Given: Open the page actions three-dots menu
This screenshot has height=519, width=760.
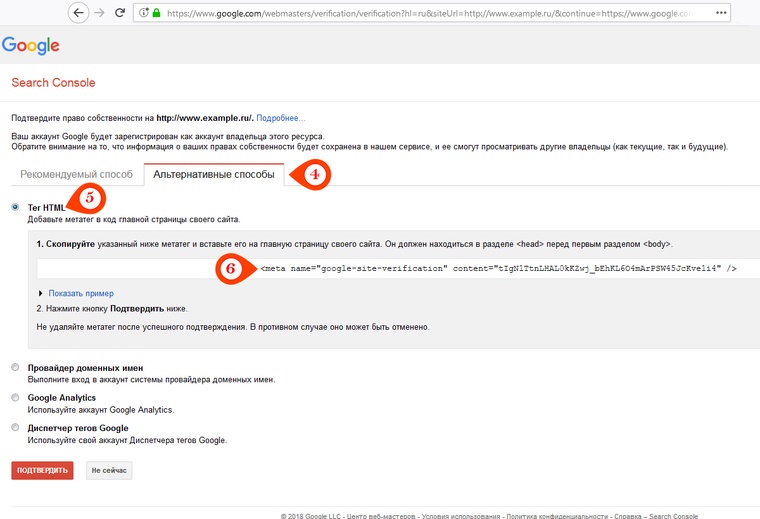Looking at the screenshot, I should click(741, 14).
